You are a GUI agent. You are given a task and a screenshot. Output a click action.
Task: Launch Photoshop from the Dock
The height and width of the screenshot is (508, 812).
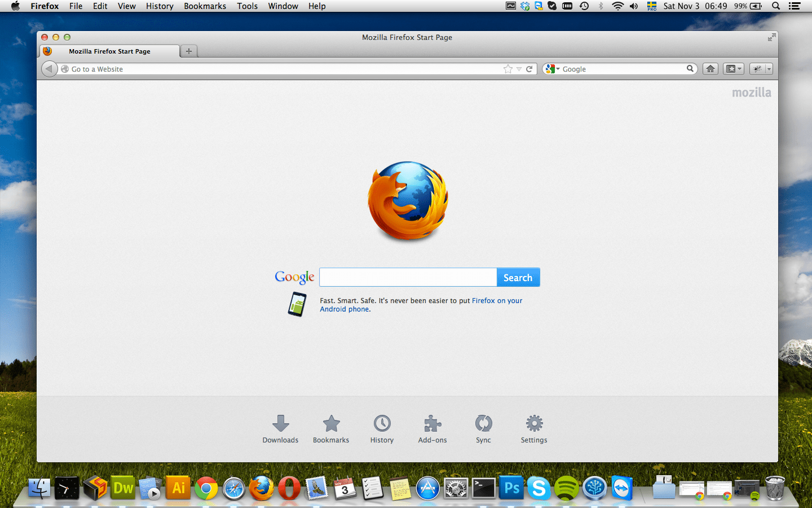click(511, 488)
